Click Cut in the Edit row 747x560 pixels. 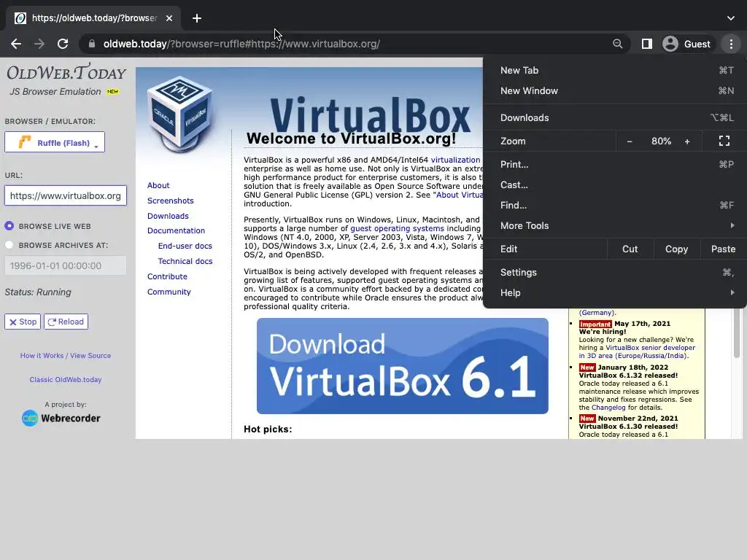point(630,249)
